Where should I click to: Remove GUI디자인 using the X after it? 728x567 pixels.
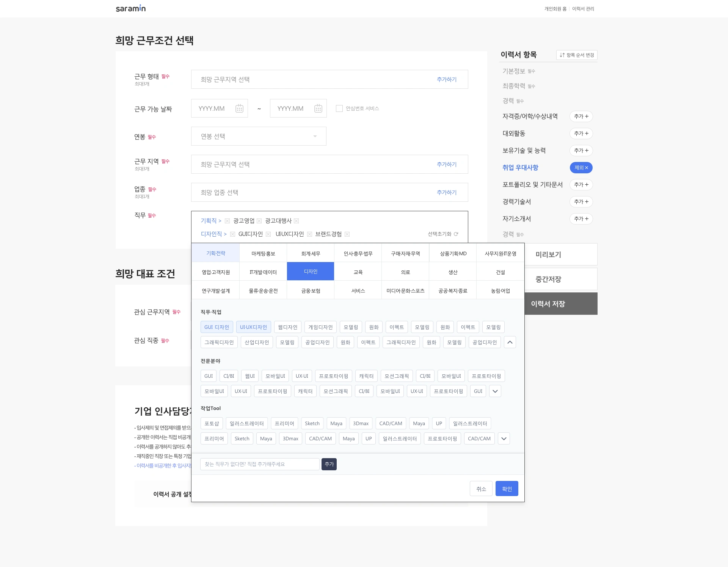pyautogui.click(x=268, y=234)
